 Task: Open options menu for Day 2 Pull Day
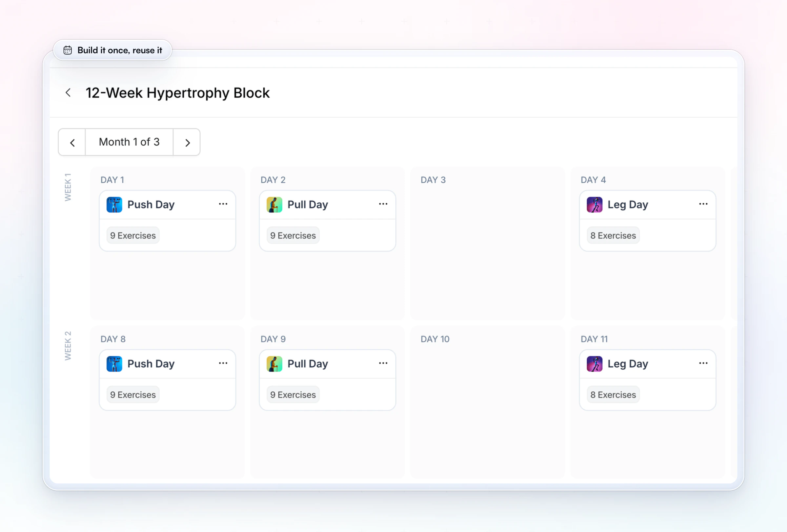(x=383, y=204)
